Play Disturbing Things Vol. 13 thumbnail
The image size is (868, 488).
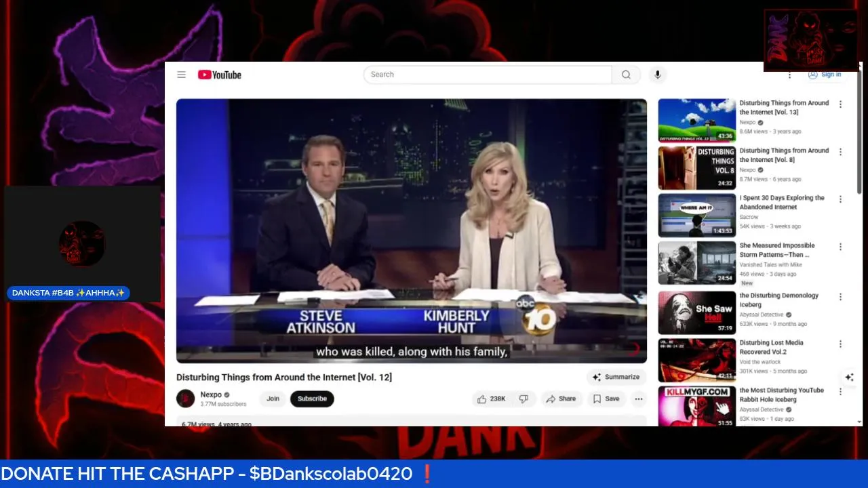point(696,120)
